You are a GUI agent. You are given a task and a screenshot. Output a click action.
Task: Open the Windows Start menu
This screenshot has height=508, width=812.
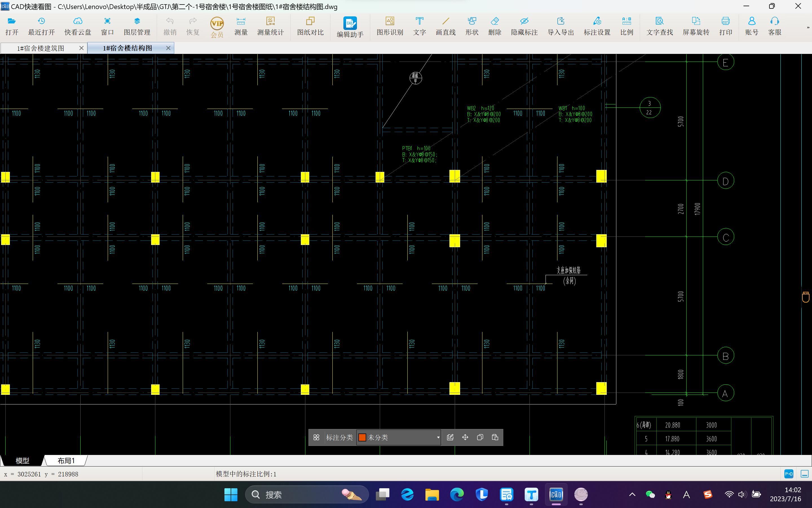click(231, 494)
